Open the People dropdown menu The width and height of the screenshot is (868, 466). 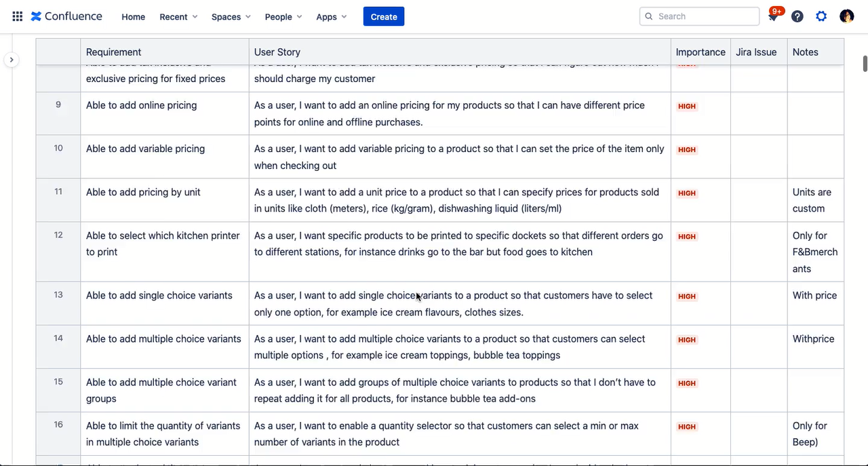click(283, 17)
